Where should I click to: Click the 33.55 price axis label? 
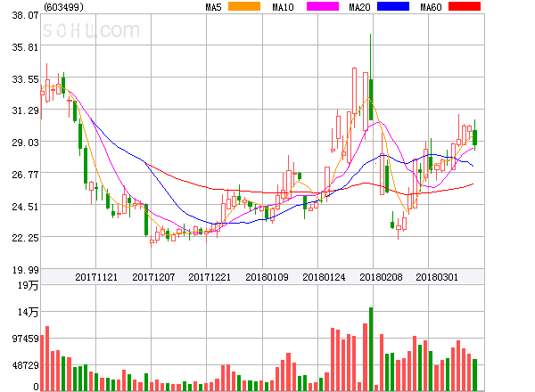pyautogui.click(x=25, y=80)
